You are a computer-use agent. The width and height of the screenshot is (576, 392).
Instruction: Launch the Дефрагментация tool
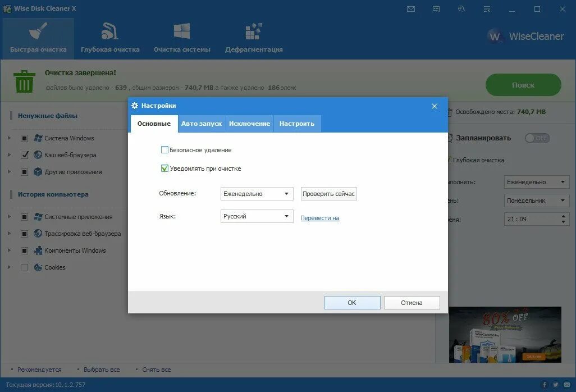253,38
